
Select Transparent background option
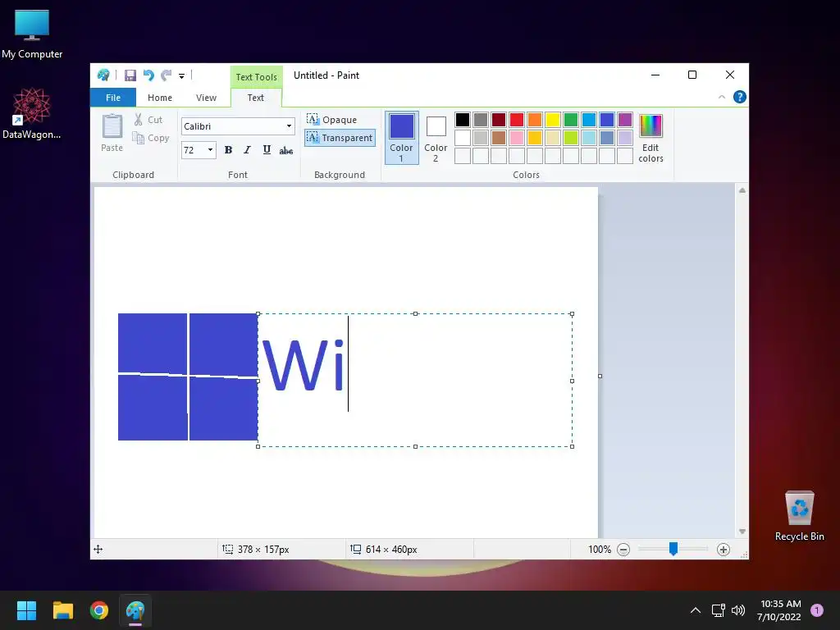pos(340,138)
